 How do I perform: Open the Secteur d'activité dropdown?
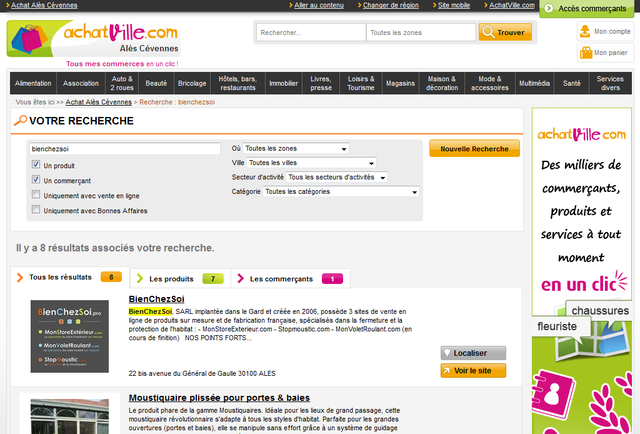click(x=337, y=177)
